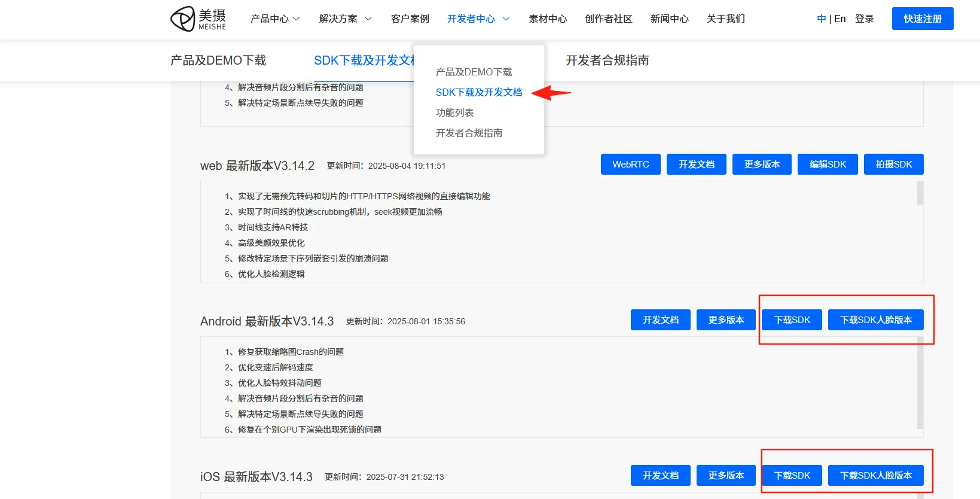Switch language to En
This screenshot has height=499, width=980.
tap(840, 19)
